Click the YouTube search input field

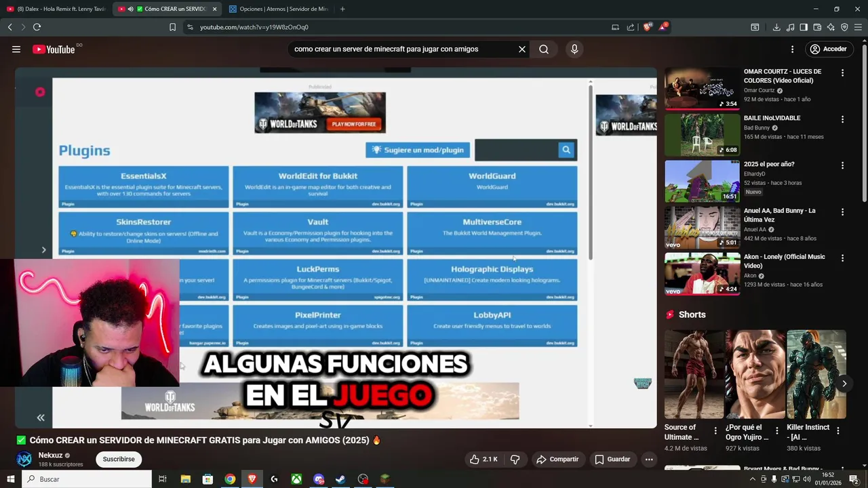click(403, 49)
